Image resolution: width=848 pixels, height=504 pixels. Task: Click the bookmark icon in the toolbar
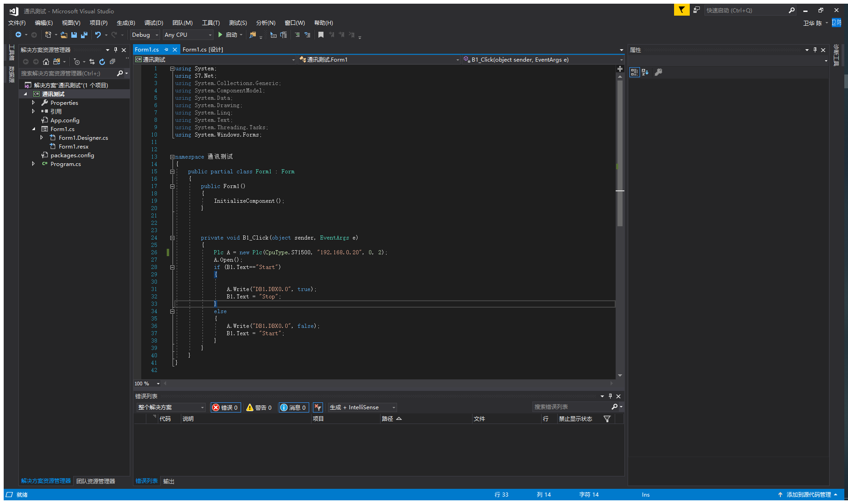click(x=321, y=35)
